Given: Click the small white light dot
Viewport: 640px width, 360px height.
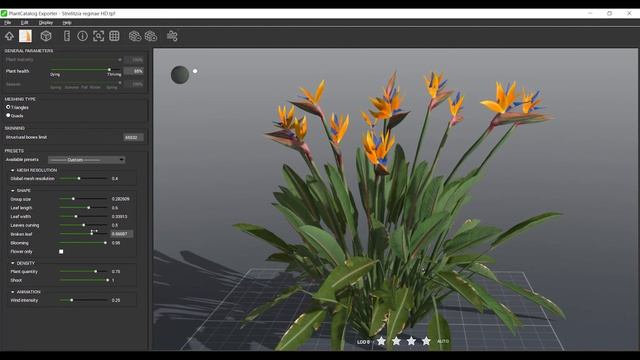Looking at the screenshot, I should coord(195,71).
